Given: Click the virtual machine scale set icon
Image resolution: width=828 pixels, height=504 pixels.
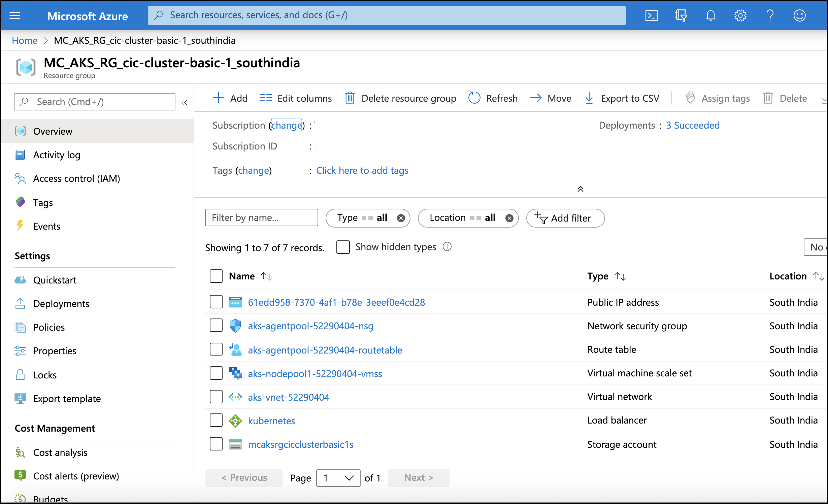Looking at the screenshot, I should [235, 373].
